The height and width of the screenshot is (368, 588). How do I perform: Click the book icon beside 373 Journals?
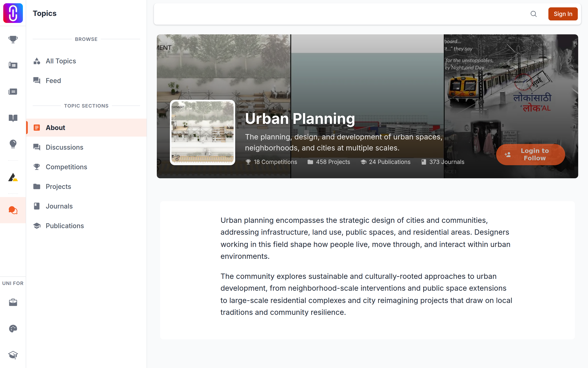tap(424, 162)
